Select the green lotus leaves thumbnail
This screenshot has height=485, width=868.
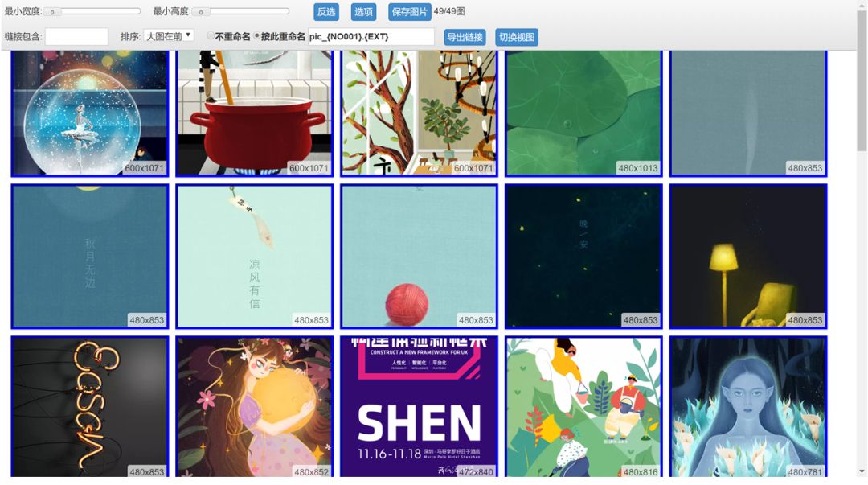click(x=583, y=113)
